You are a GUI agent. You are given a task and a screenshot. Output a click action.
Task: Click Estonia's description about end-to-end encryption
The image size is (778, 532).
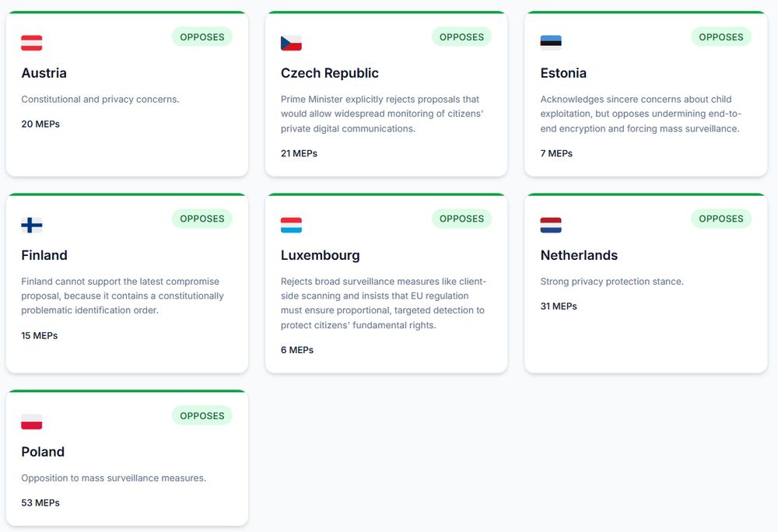coord(640,114)
